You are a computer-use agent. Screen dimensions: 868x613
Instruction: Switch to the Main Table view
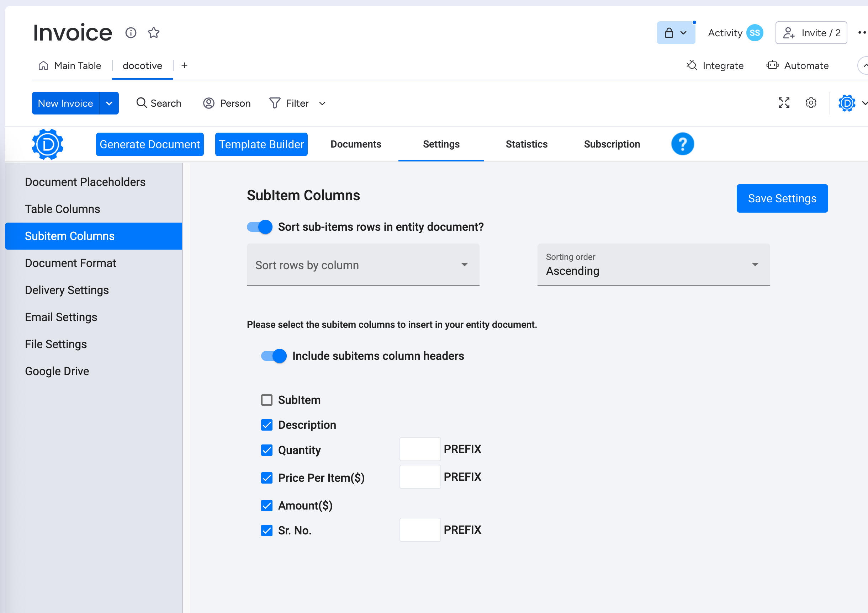70,66
